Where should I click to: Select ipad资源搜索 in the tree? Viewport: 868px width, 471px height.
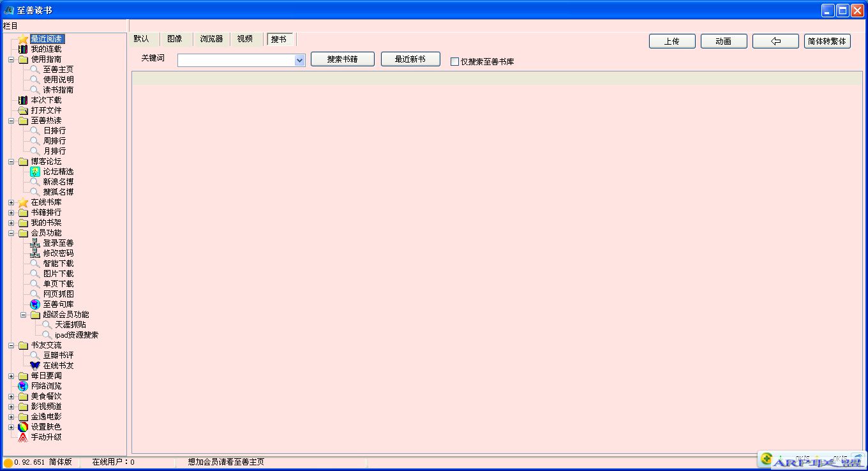(77, 335)
